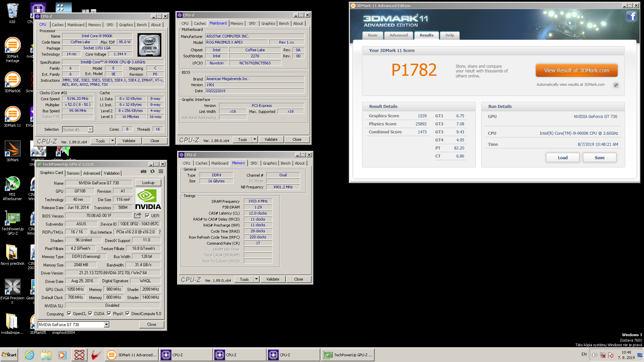The width and height of the screenshot is (644, 362).
Task: Expand Tools dropdown arrow in CPU tab window
Action: (112, 141)
